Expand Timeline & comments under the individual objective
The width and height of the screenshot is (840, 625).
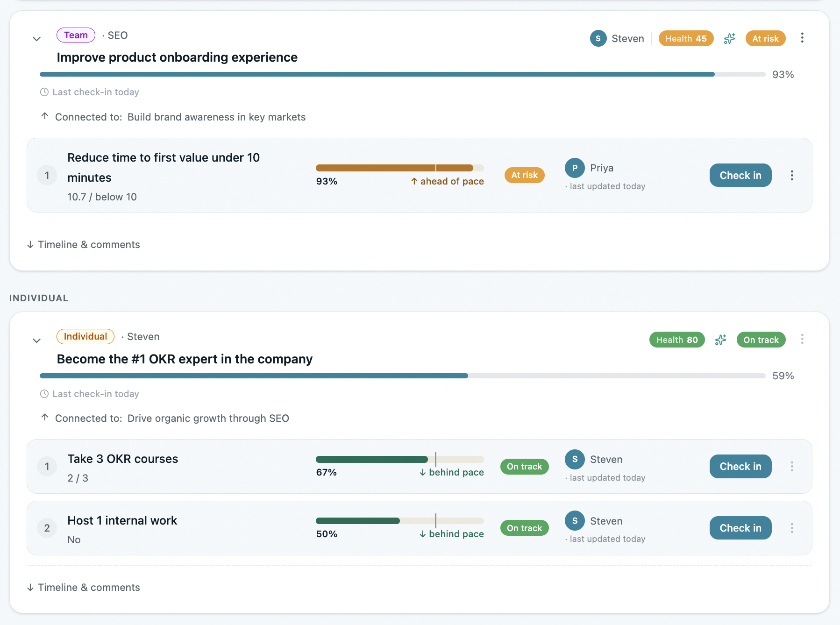point(84,587)
